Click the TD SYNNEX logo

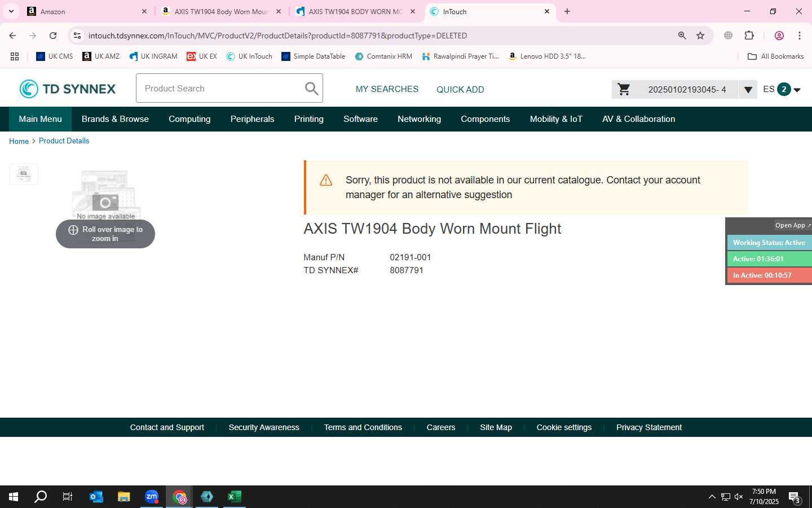[x=68, y=89]
